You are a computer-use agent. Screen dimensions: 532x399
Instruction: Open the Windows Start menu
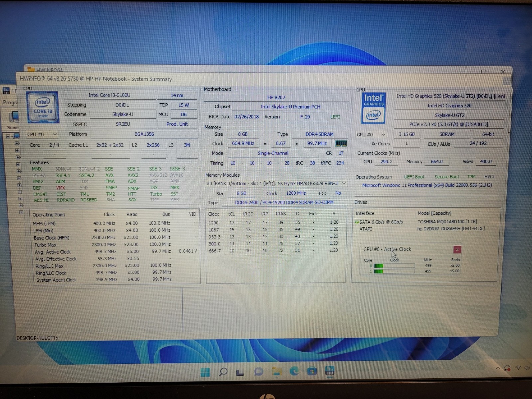(205, 372)
